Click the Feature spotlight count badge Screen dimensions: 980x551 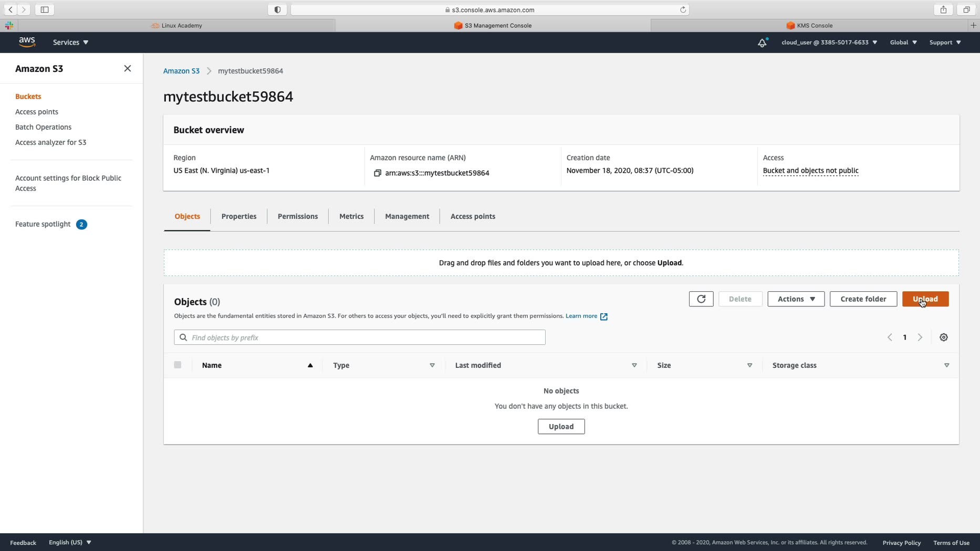[81, 225]
